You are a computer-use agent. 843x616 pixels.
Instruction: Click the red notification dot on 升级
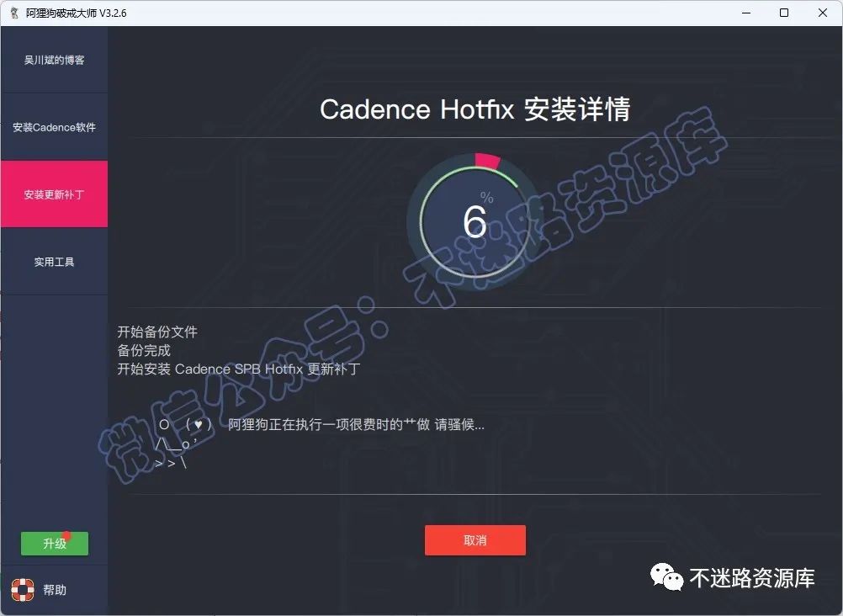(x=66, y=535)
